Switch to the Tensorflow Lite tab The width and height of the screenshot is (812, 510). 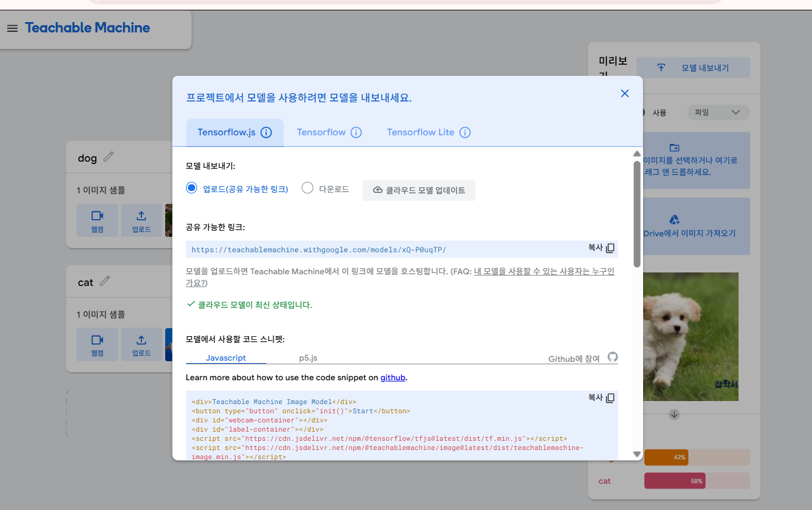pos(428,132)
